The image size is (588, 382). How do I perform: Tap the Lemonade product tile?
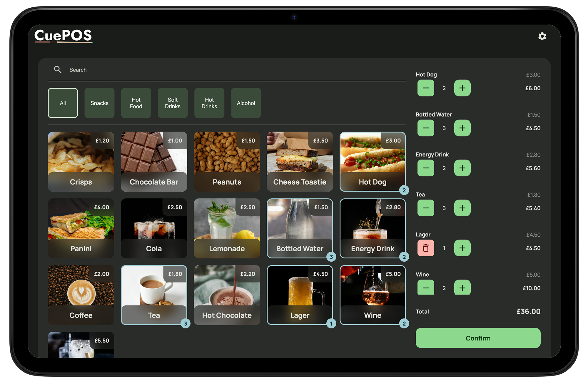tap(227, 228)
